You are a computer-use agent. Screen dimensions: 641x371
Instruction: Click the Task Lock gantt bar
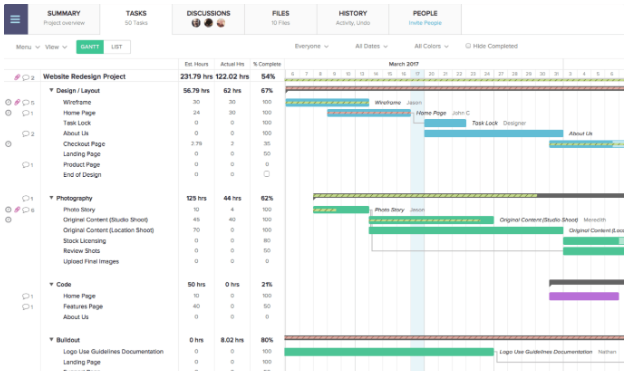445,123
